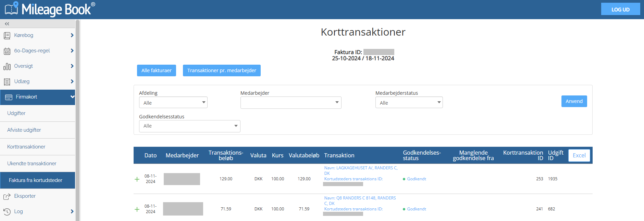Click the 60-Dages-regel calendar icon
Viewport: 644px width, 221px height.
(x=7, y=51)
